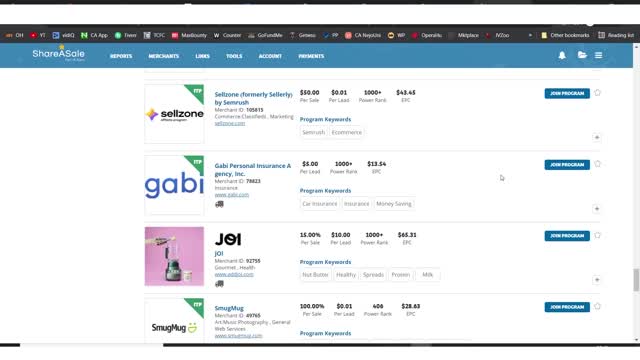
Task: Join the SmugMug program
Action: tap(567, 307)
